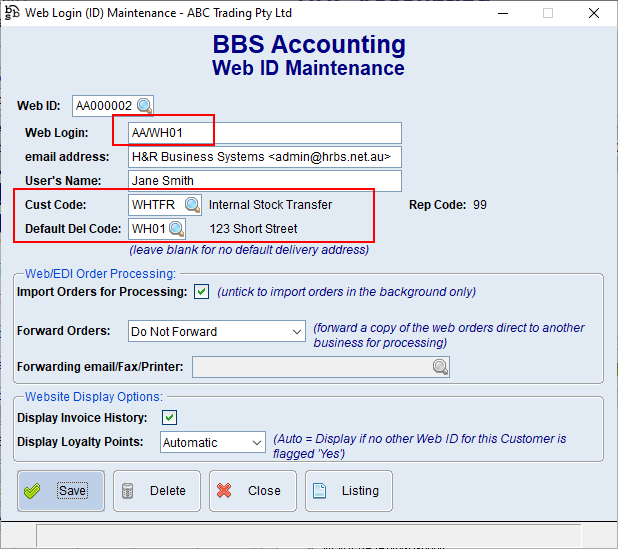Untick Import Orders for Processing checkbox

(x=202, y=292)
